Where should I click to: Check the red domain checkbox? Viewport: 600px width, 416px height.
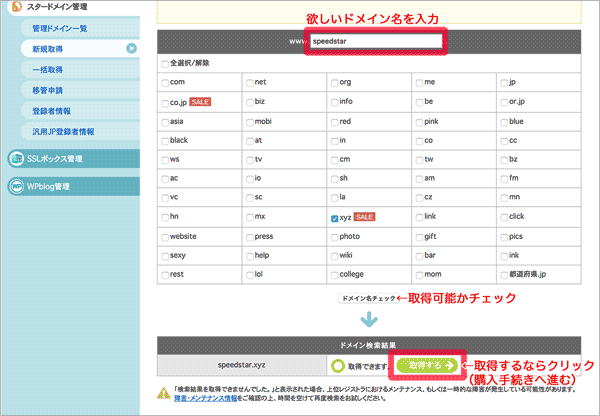coord(334,122)
